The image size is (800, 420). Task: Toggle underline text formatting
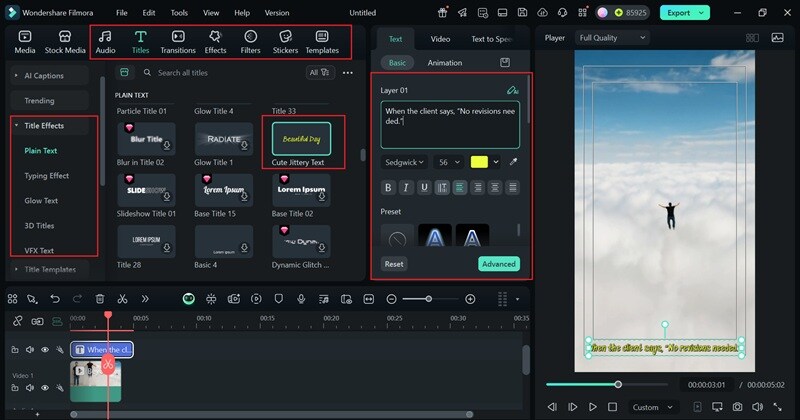pyautogui.click(x=424, y=187)
